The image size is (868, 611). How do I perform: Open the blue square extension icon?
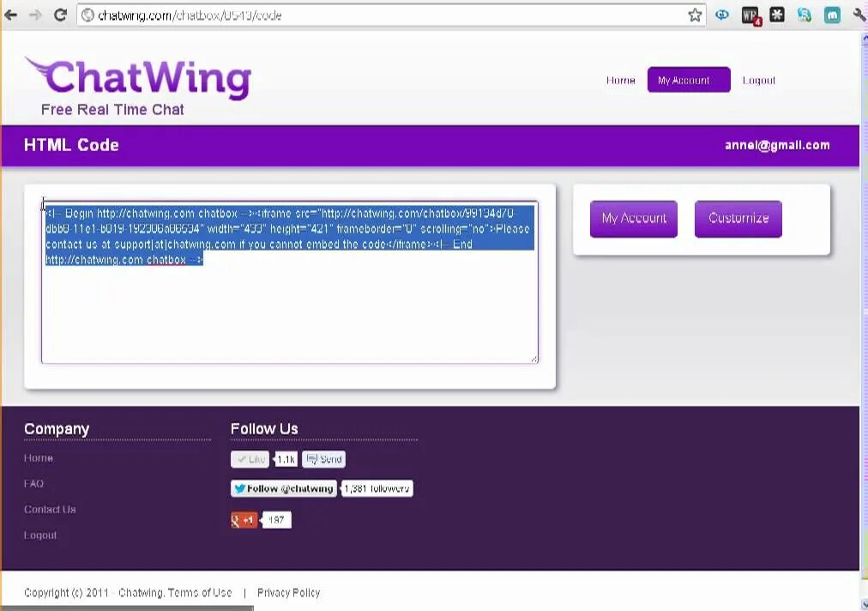[832, 15]
